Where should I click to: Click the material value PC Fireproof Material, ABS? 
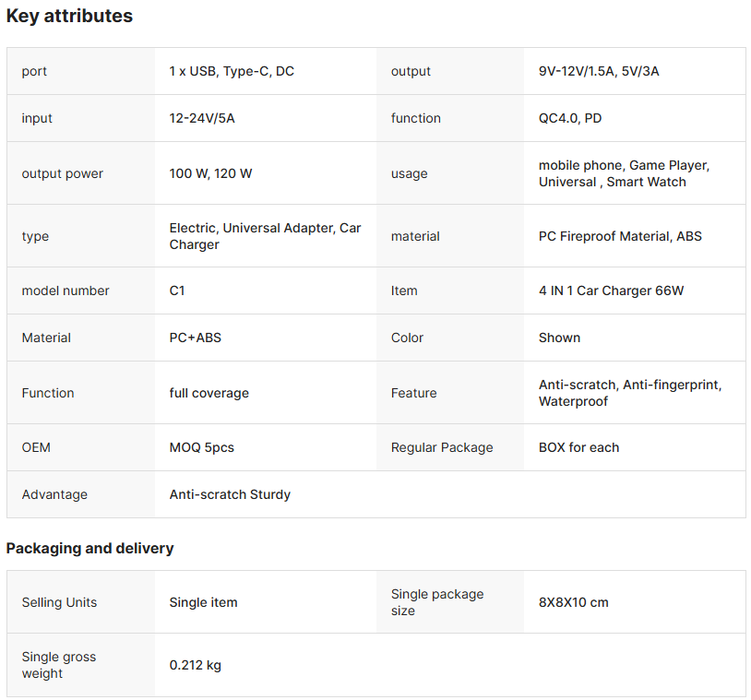pyautogui.click(x=620, y=236)
